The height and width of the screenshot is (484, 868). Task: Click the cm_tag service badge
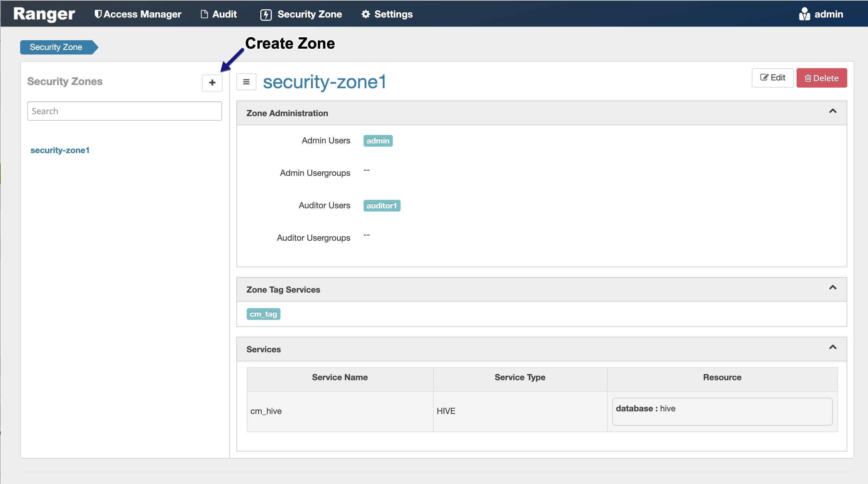pos(263,314)
